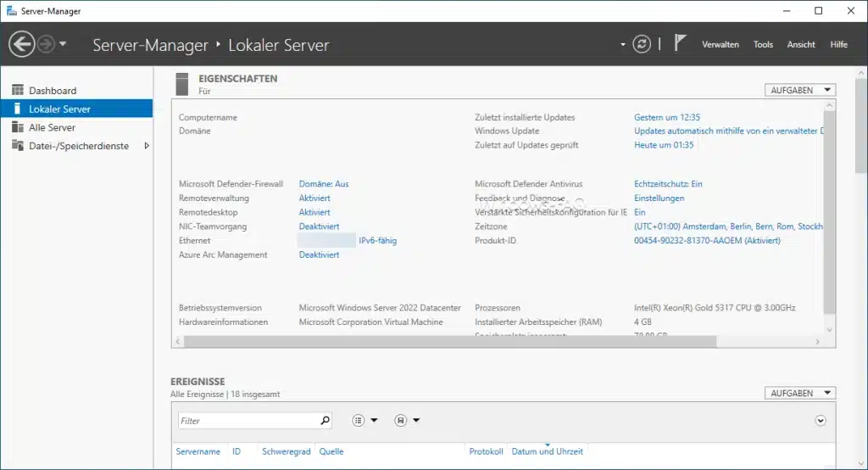The width and height of the screenshot is (868, 470).
Task: Click the Eigenschaften server tile icon
Action: [181, 84]
